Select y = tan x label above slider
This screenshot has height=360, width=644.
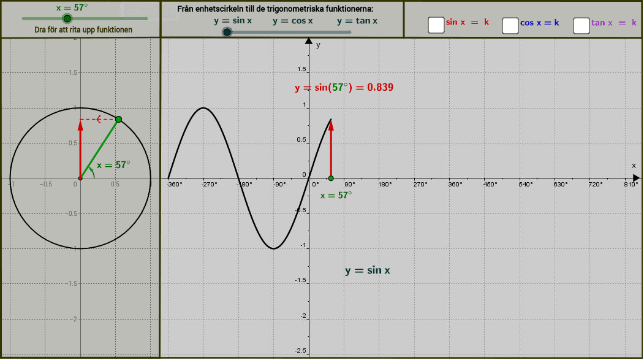(x=357, y=21)
